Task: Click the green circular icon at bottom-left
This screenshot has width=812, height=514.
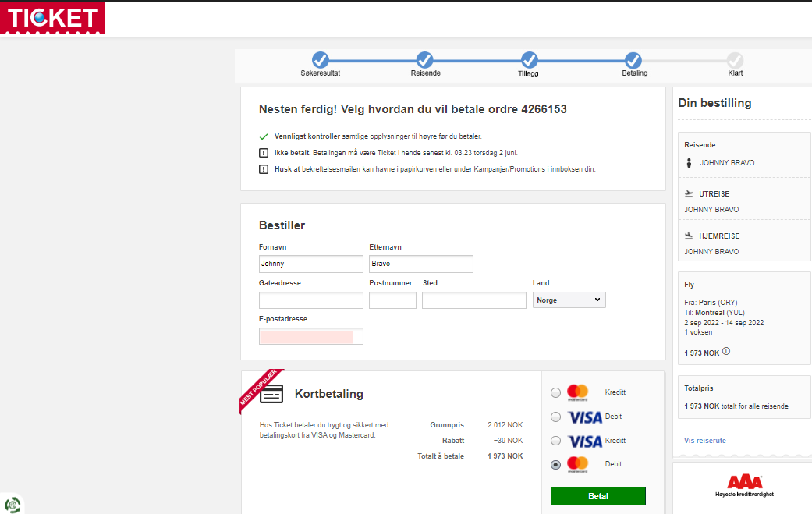Action: click(12, 504)
